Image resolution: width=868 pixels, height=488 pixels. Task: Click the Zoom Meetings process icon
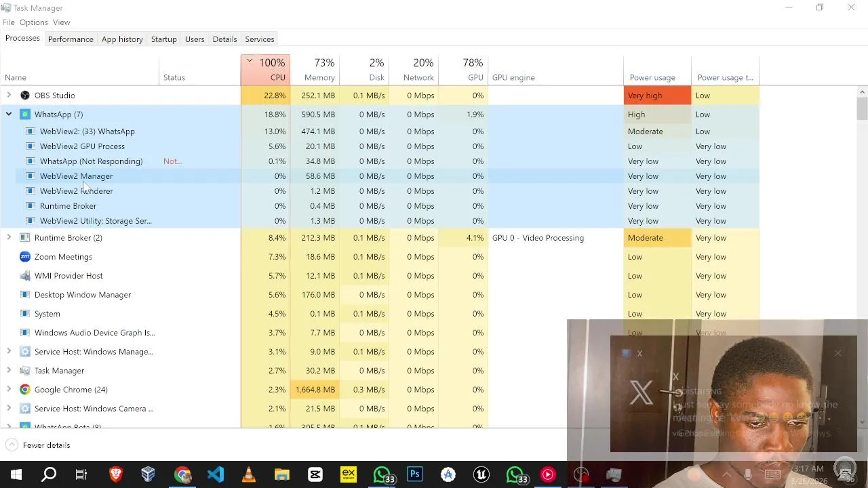pyautogui.click(x=25, y=257)
